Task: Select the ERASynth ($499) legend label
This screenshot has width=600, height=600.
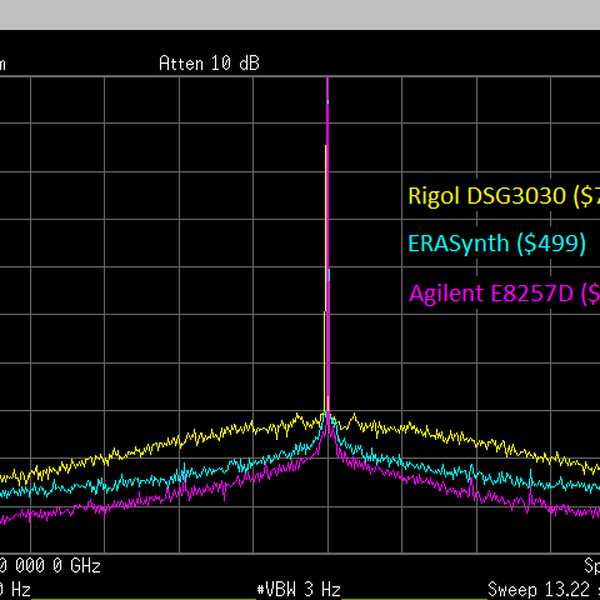Action: (497, 243)
